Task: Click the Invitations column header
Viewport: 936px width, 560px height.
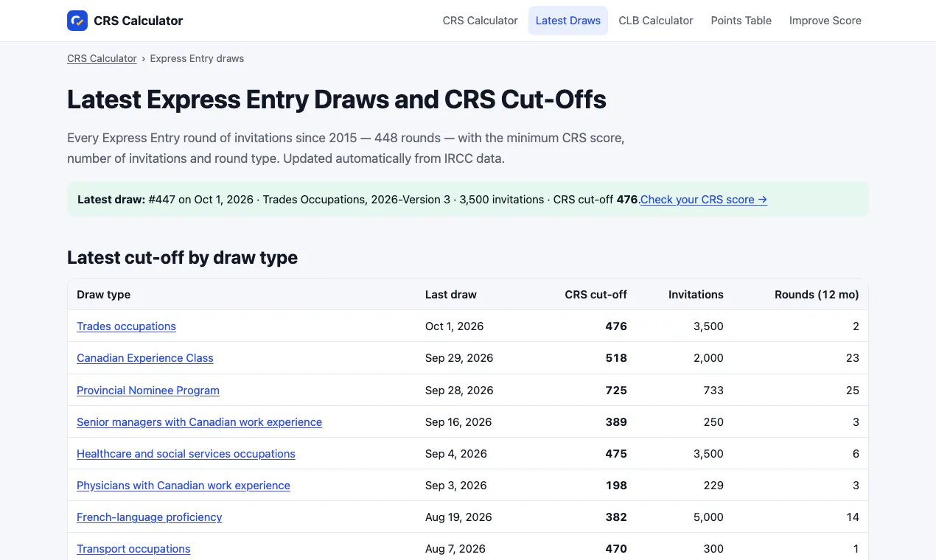Action: pyautogui.click(x=696, y=295)
